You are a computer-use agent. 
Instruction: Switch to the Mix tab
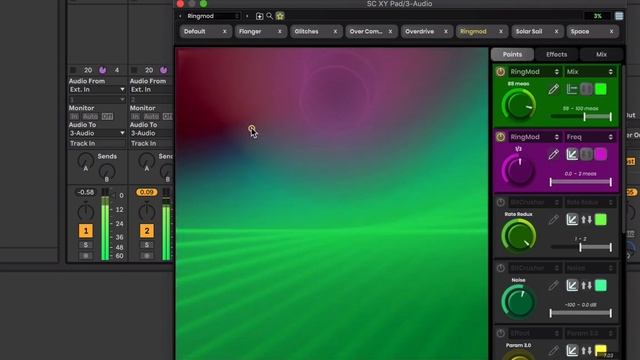coord(601,54)
